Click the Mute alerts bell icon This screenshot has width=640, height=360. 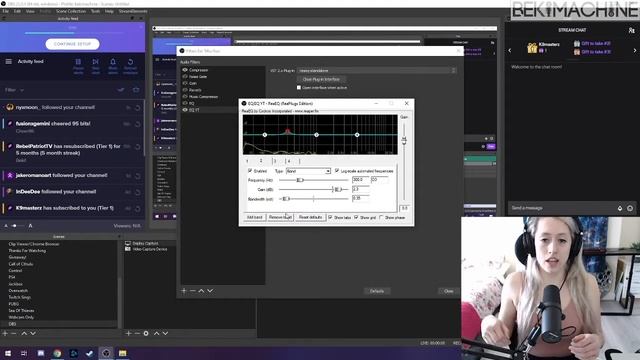[x=113, y=62]
